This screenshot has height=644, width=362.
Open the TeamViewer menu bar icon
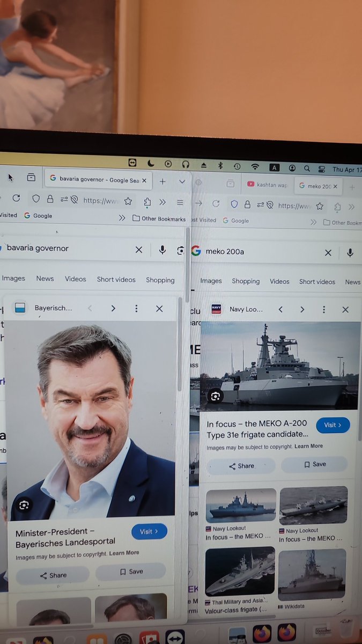pyautogui.click(x=132, y=163)
